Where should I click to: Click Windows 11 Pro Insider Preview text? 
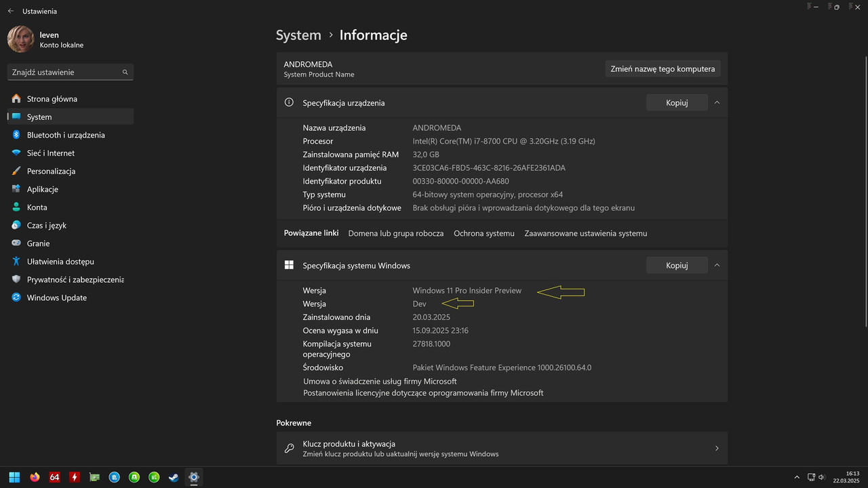click(467, 291)
